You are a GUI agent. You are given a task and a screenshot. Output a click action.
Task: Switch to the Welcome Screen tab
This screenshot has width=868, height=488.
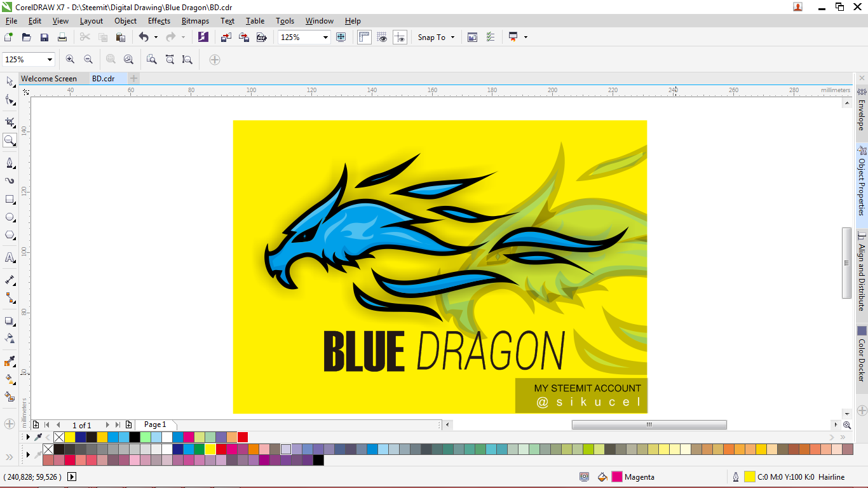(49, 79)
